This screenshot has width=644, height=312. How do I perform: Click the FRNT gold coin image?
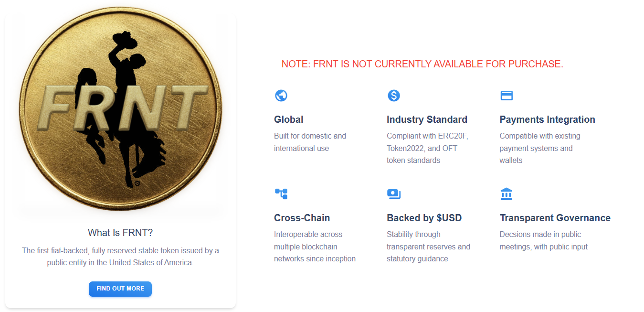pyautogui.click(x=121, y=109)
